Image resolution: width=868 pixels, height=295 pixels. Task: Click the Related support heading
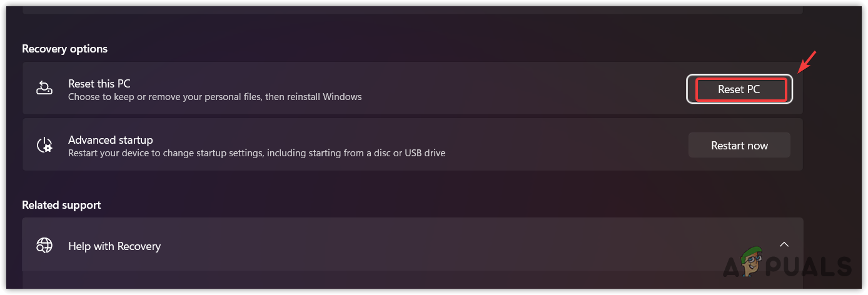pyautogui.click(x=61, y=205)
